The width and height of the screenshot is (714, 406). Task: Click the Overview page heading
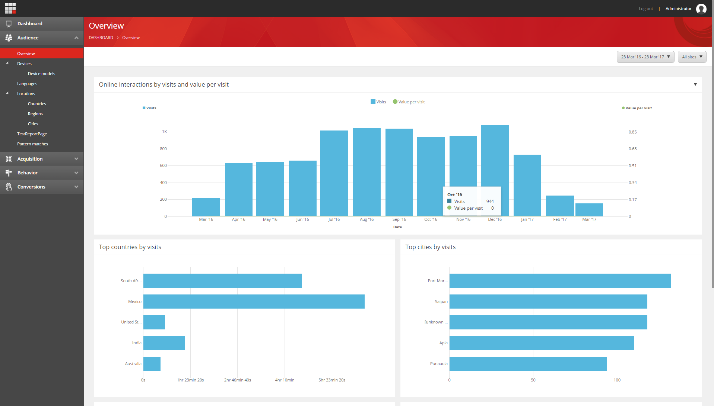pos(106,26)
